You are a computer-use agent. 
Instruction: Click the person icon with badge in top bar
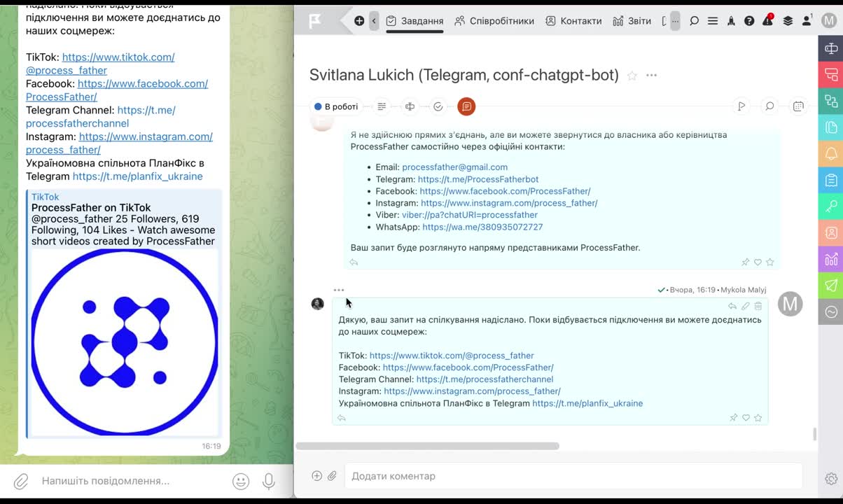(x=807, y=21)
